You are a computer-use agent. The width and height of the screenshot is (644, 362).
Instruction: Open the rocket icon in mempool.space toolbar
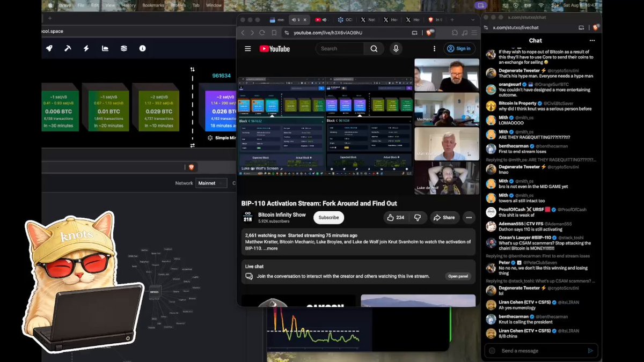point(49,48)
